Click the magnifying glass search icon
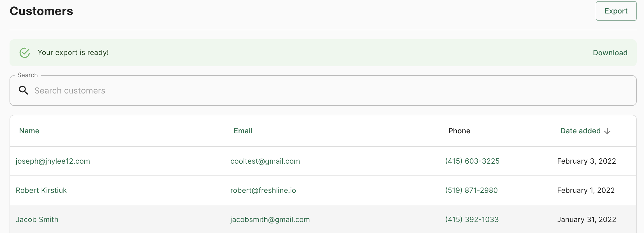 24,90
